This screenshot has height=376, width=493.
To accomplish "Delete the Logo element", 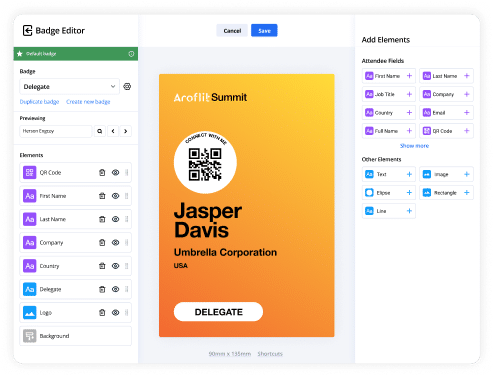I will tap(102, 312).
